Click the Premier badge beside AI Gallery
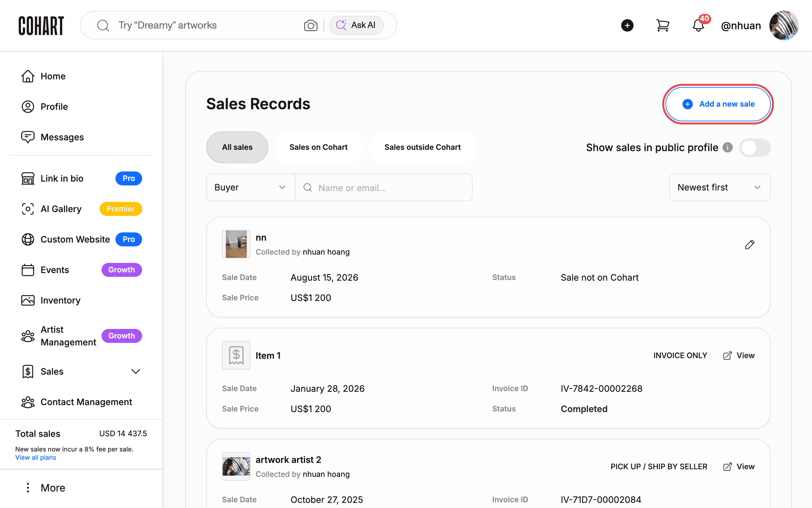 121,209
